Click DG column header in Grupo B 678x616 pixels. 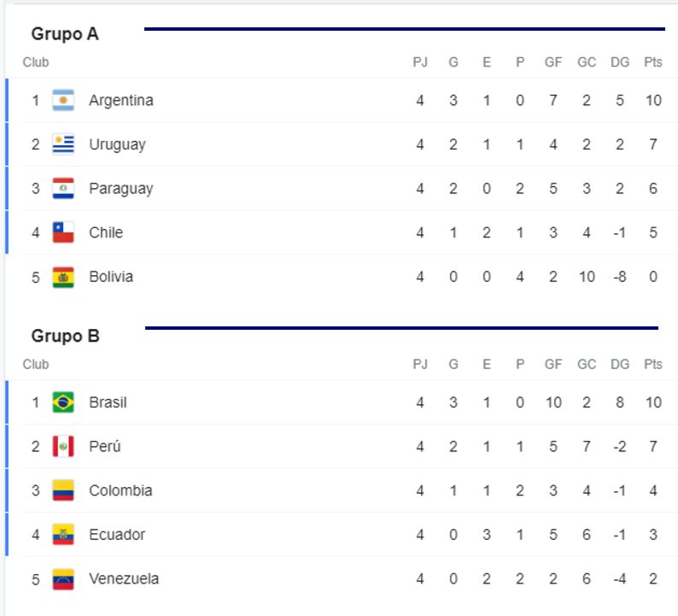point(620,364)
